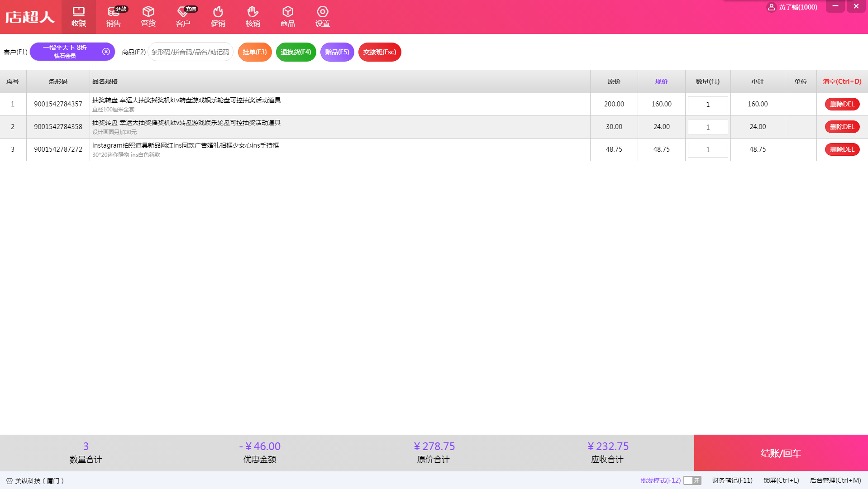Click the 赠品(F5) button
The image size is (868, 489).
click(337, 52)
